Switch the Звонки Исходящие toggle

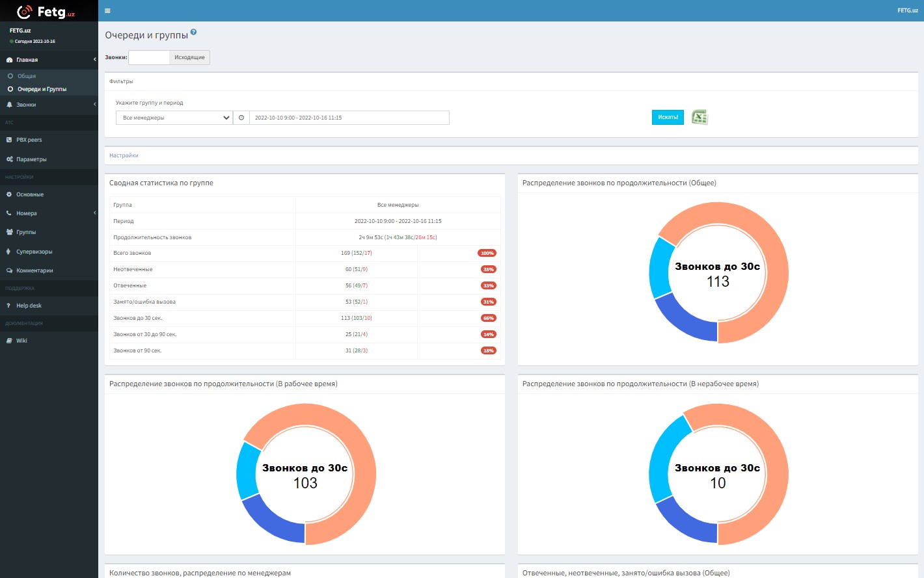[x=169, y=57]
